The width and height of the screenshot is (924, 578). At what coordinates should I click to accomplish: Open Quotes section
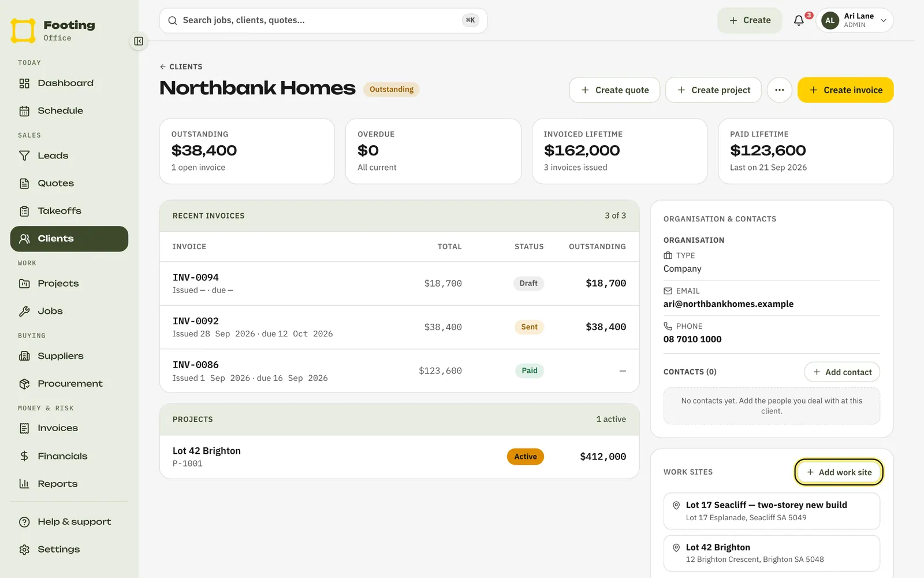(69, 184)
